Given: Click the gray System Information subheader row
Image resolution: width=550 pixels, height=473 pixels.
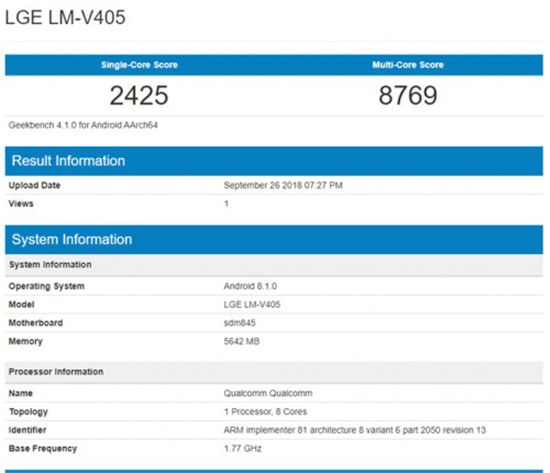Looking at the screenshot, I should point(274,265).
